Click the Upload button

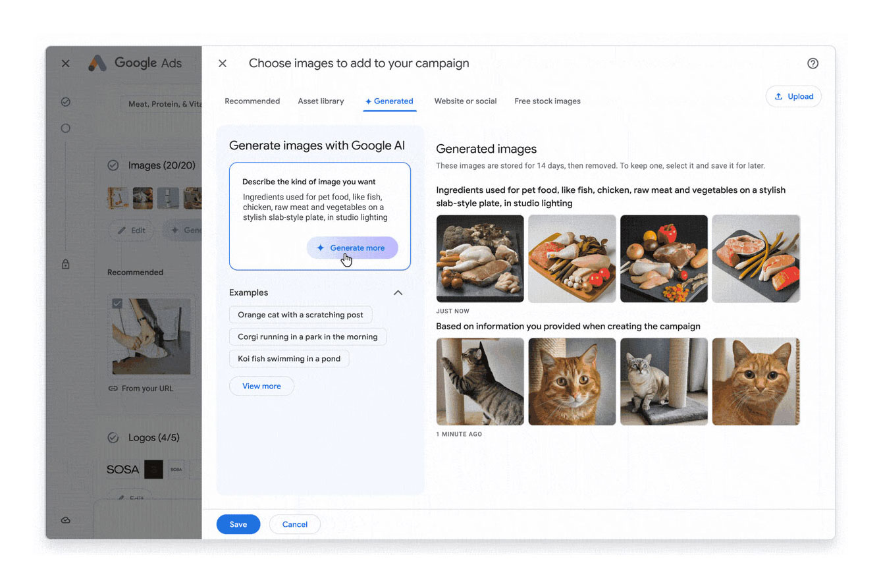pyautogui.click(x=793, y=96)
